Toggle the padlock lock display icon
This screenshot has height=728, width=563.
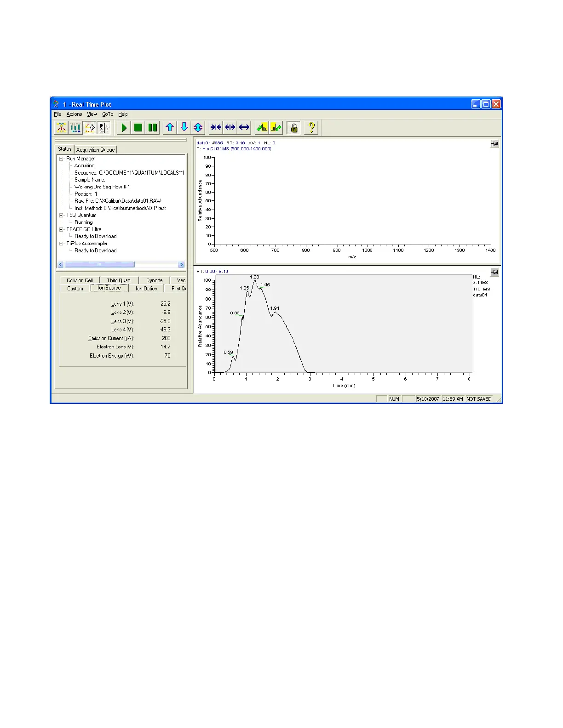(294, 128)
